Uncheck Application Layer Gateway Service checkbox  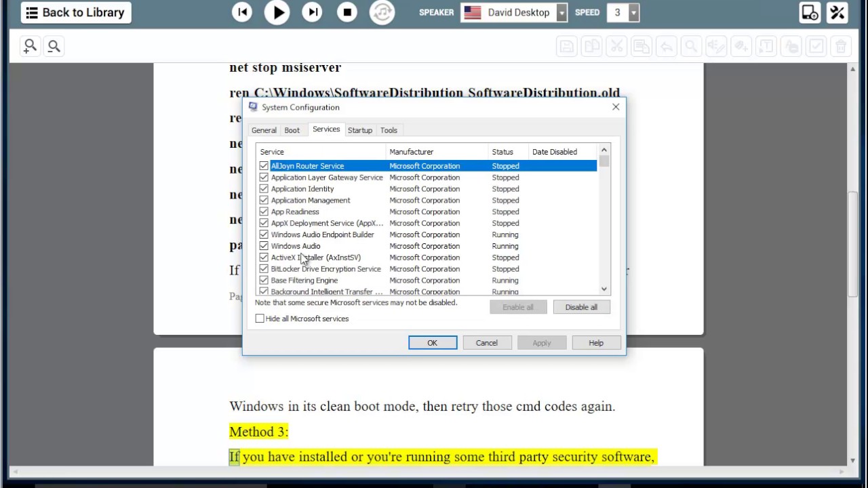[x=264, y=178]
